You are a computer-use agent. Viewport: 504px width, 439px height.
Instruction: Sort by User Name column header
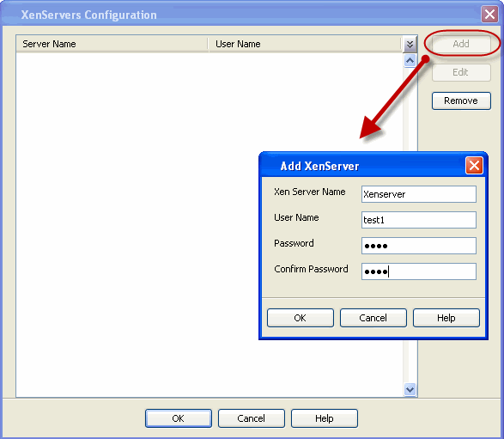click(x=305, y=44)
